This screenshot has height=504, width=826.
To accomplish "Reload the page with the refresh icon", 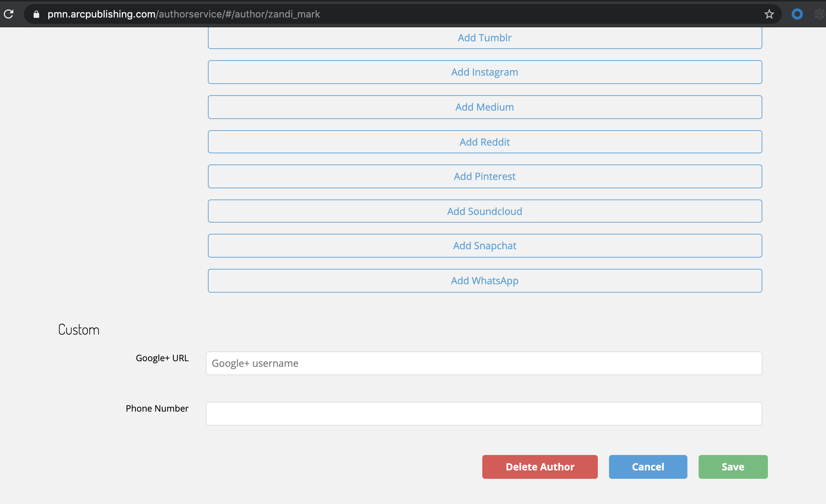I will coord(9,14).
